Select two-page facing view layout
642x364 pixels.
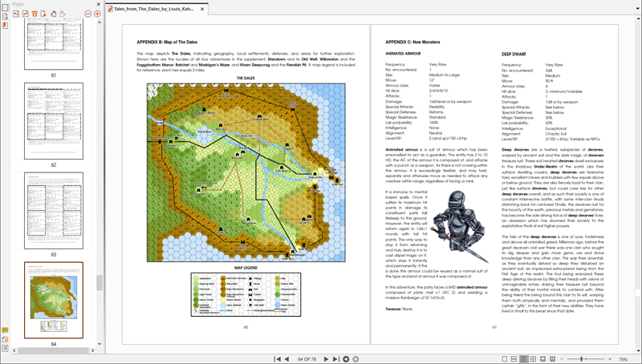tap(523, 359)
